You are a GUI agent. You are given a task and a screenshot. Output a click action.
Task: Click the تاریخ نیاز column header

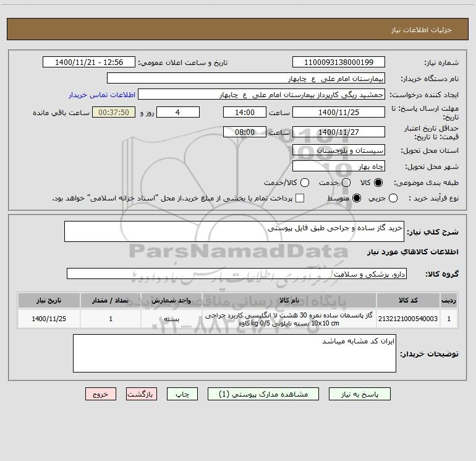(x=49, y=300)
